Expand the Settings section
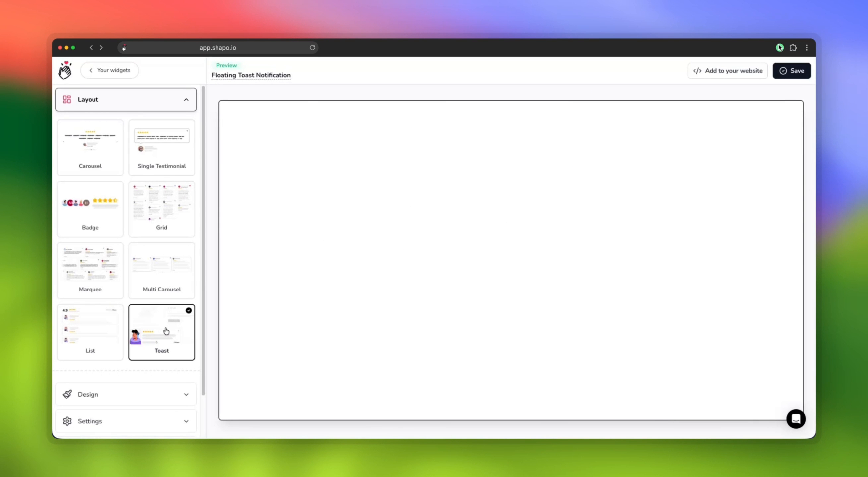 [x=186, y=421]
